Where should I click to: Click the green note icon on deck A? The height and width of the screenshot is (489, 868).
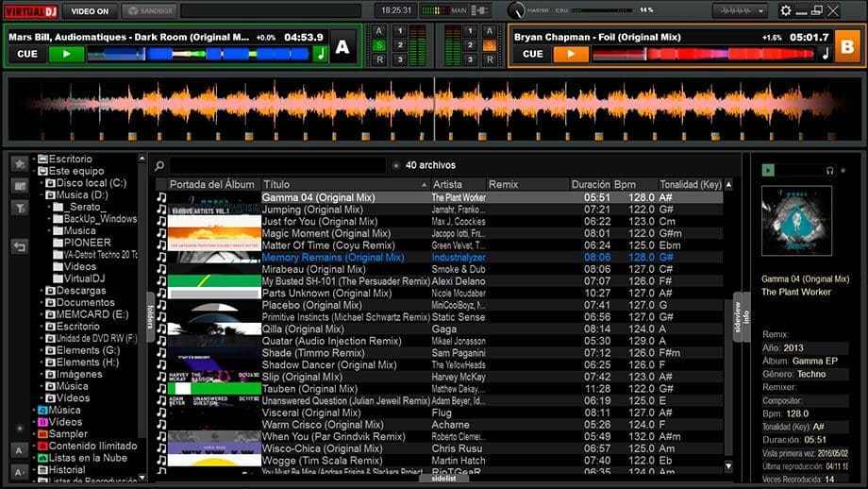(x=321, y=54)
